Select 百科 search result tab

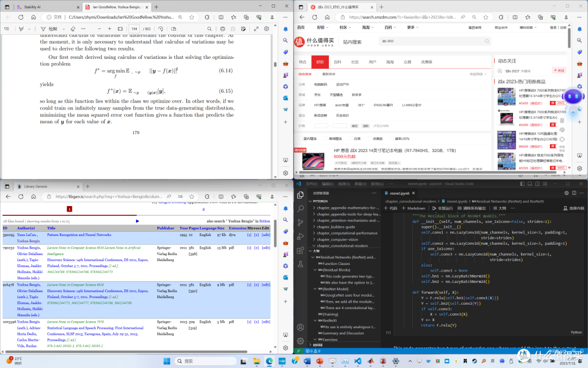(338, 62)
